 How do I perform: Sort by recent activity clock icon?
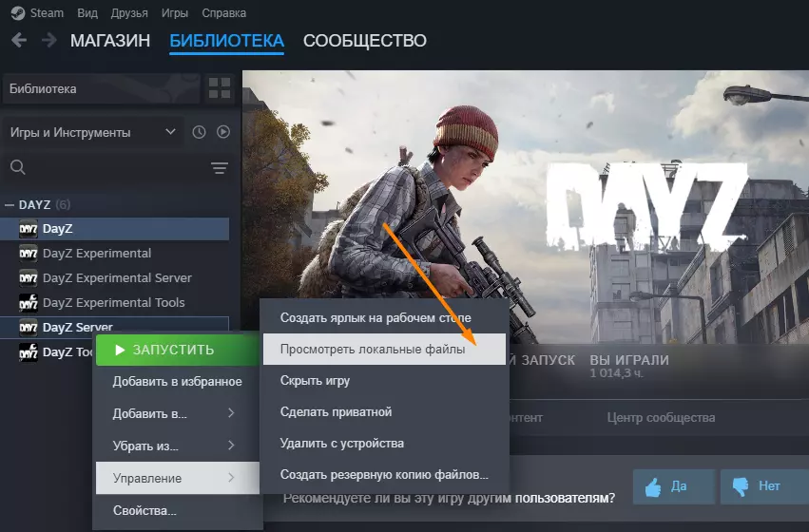tap(199, 132)
